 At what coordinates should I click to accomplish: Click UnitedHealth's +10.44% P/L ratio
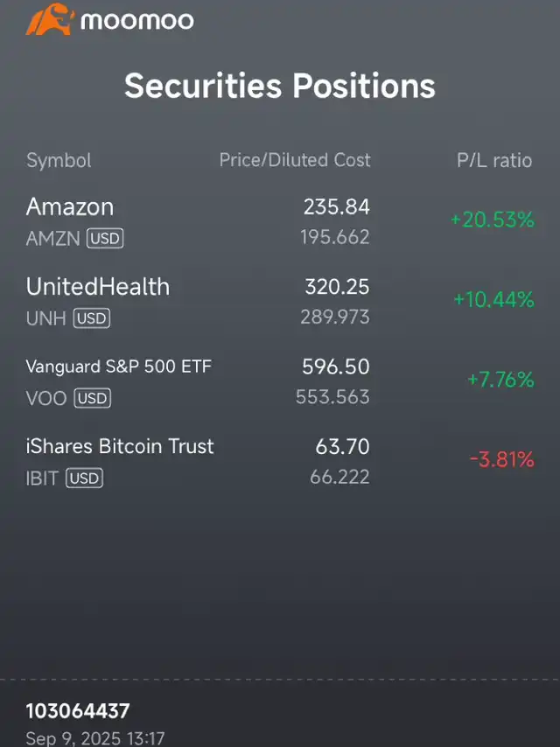click(493, 300)
